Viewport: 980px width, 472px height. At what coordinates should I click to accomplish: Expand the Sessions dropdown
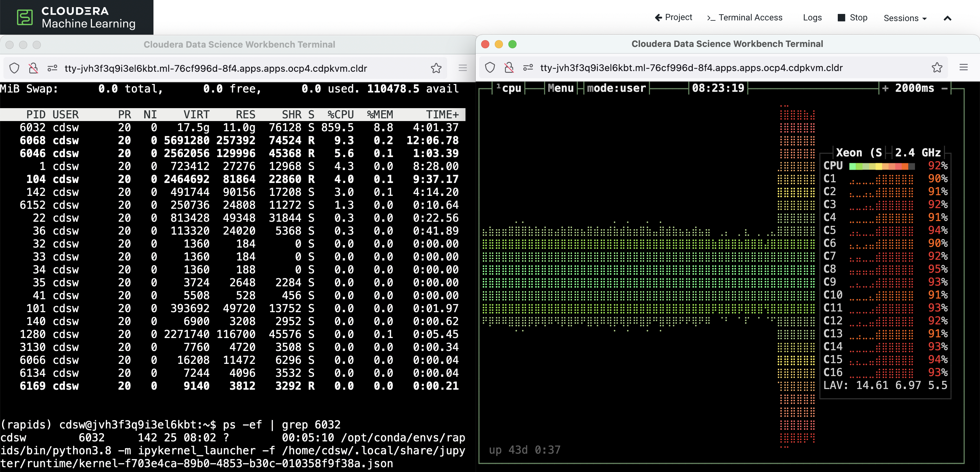(905, 18)
